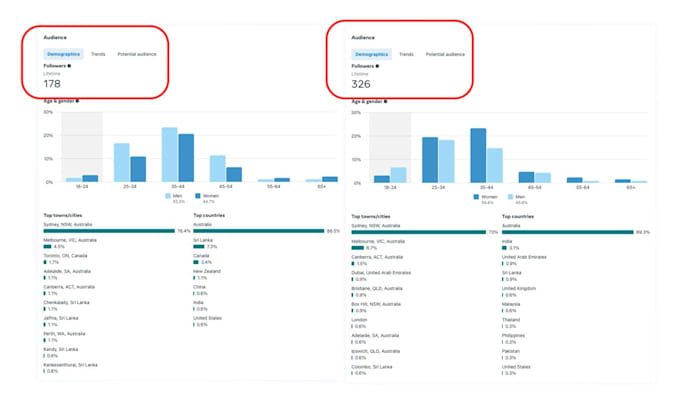Screen dimensions: 680x409
Task: Click the Melbourne 4.5% city row
Action: [x=70, y=243]
